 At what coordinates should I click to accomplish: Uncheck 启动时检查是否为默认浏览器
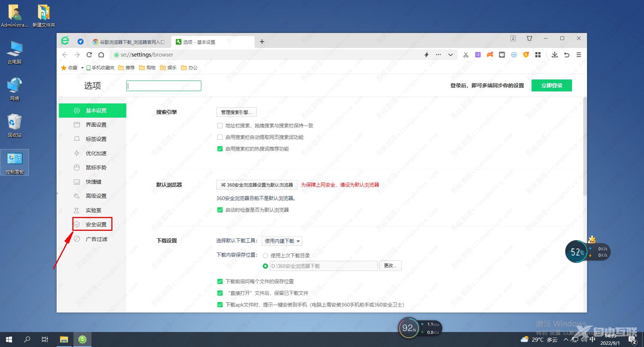220,210
